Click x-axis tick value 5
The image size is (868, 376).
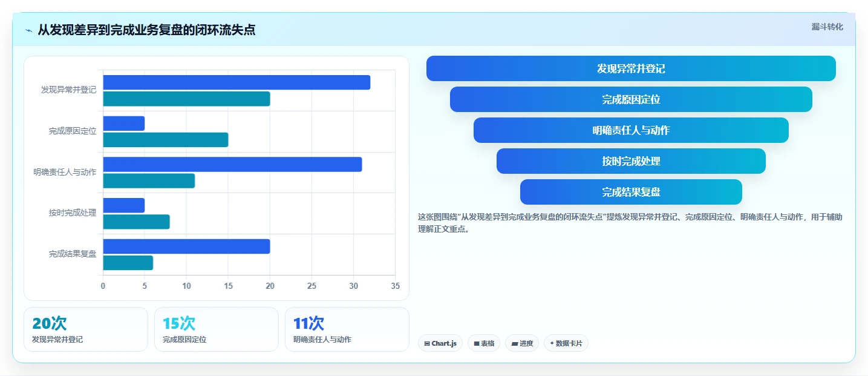(x=145, y=286)
